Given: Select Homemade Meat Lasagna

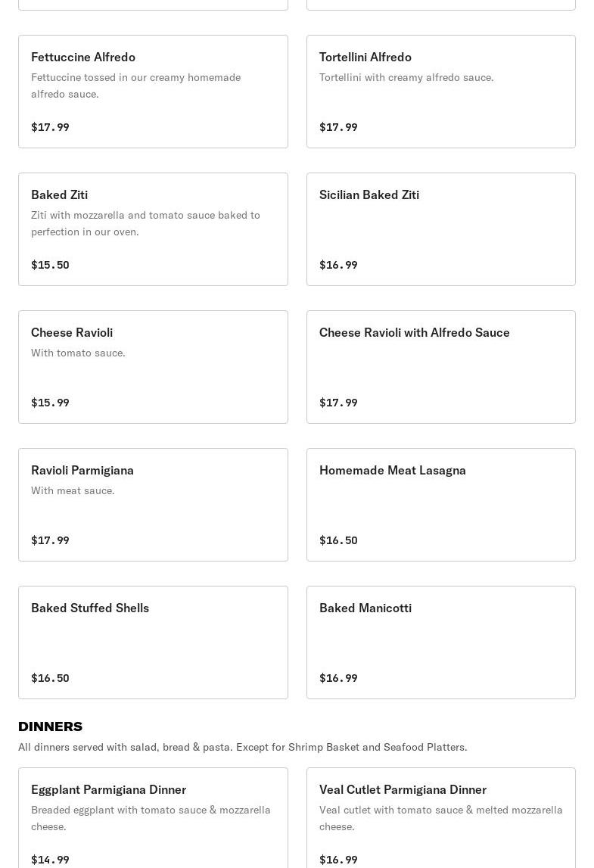Looking at the screenshot, I should [440, 505].
